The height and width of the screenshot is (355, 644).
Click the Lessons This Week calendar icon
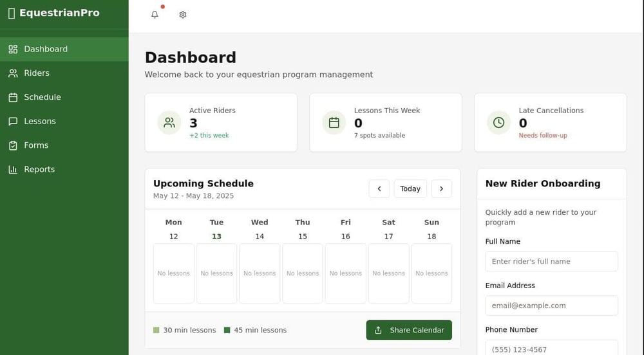pos(334,123)
